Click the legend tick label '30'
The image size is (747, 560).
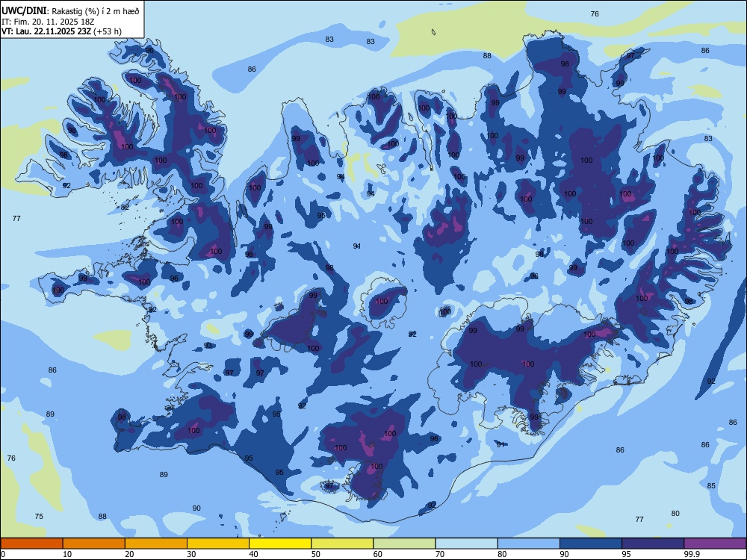tap(191, 554)
